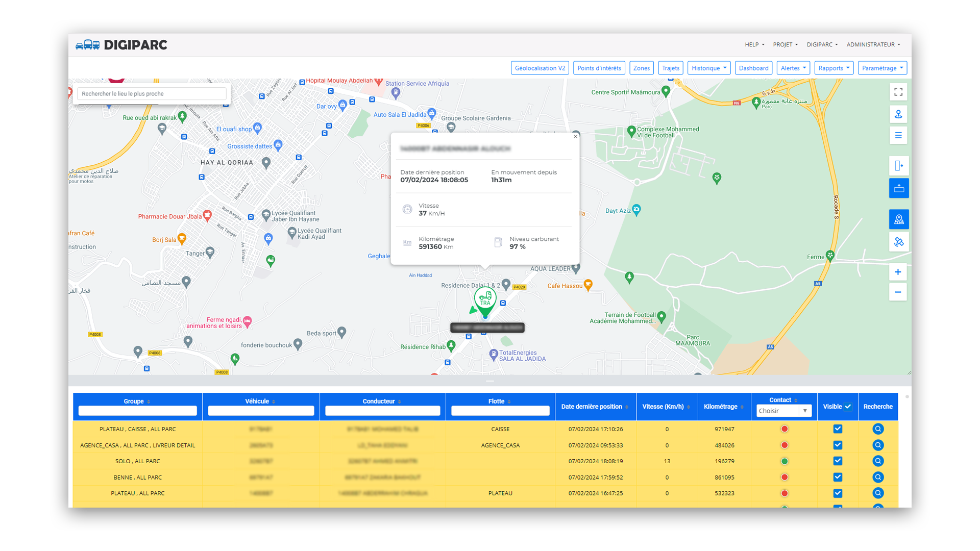
Task: Click the Cafe Hassou map marker
Action: tap(588, 285)
